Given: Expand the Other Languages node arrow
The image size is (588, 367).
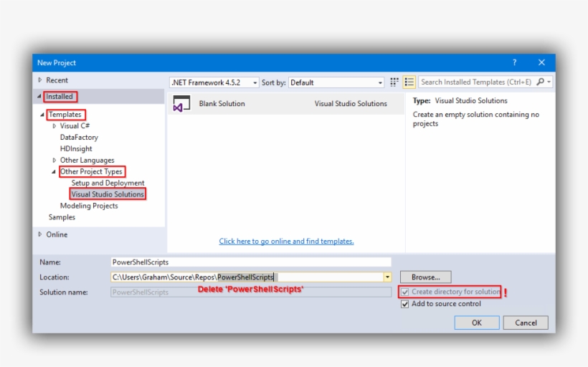Looking at the screenshot, I should click(x=54, y=160).
